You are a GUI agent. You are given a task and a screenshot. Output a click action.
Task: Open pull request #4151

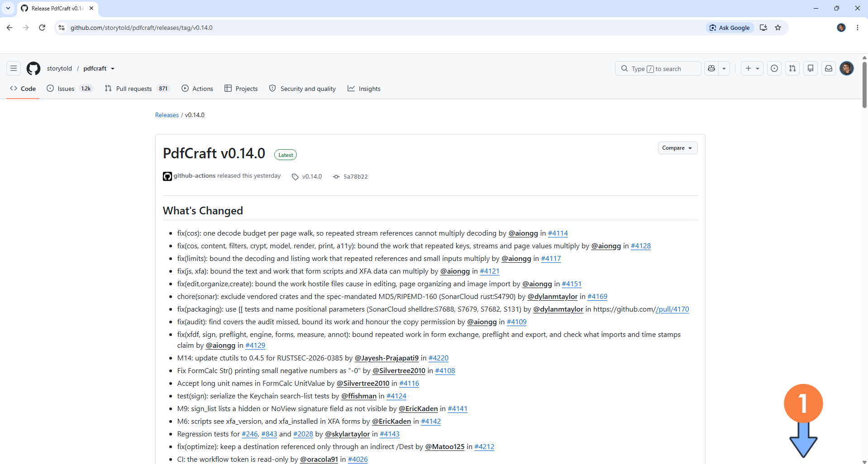click(x=572, y=284)
